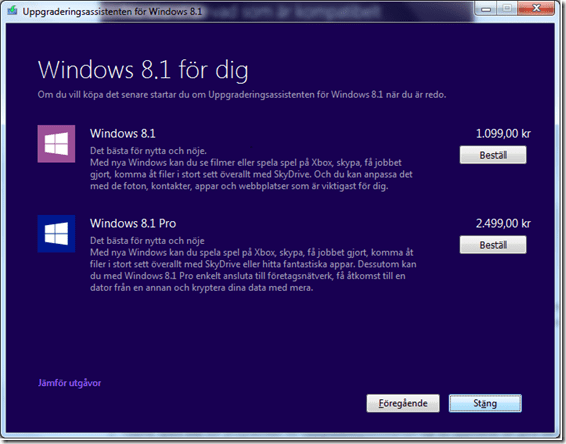Select the Windows 8.1 product title
Image resolution: width=566 pixels, height=444 pixels.
tap(123, 134)
